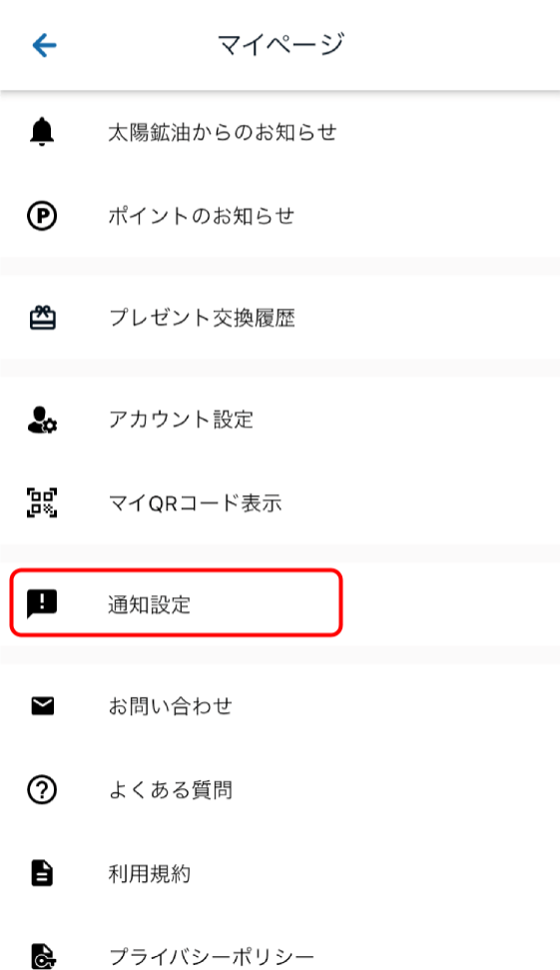
Task: Click the envelope mail icon
Action: tap(43, 706)
